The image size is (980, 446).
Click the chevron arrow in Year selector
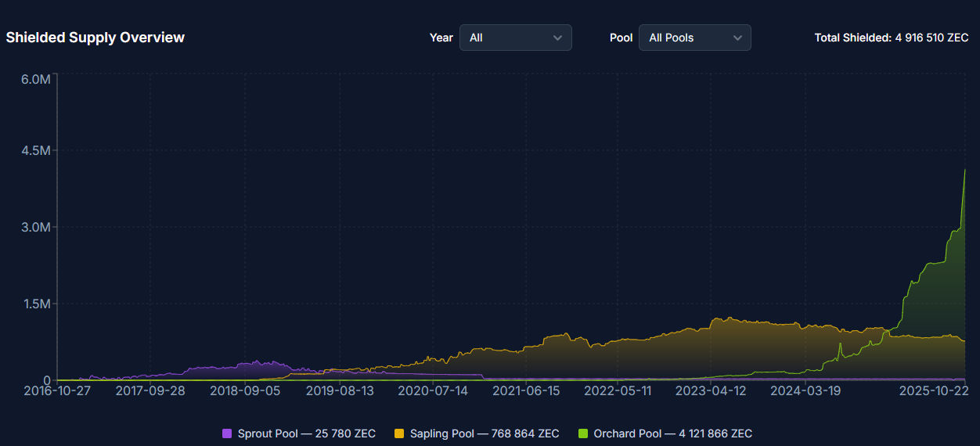558,38
